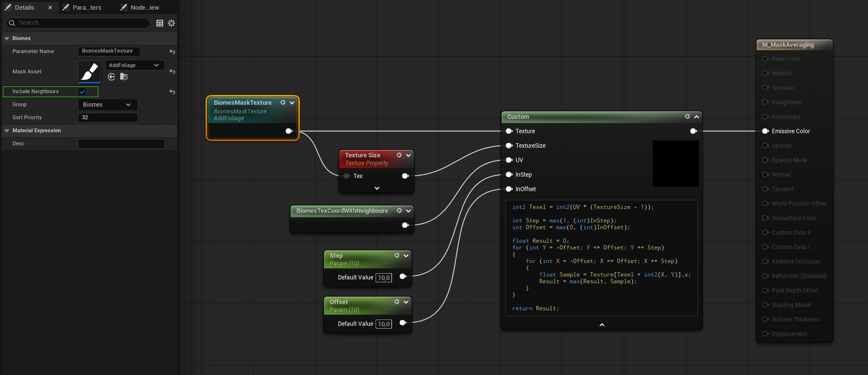Click the Custom node black preview thumbnail
The height and width of the screenshot is (375, 868).
(675, 163)
